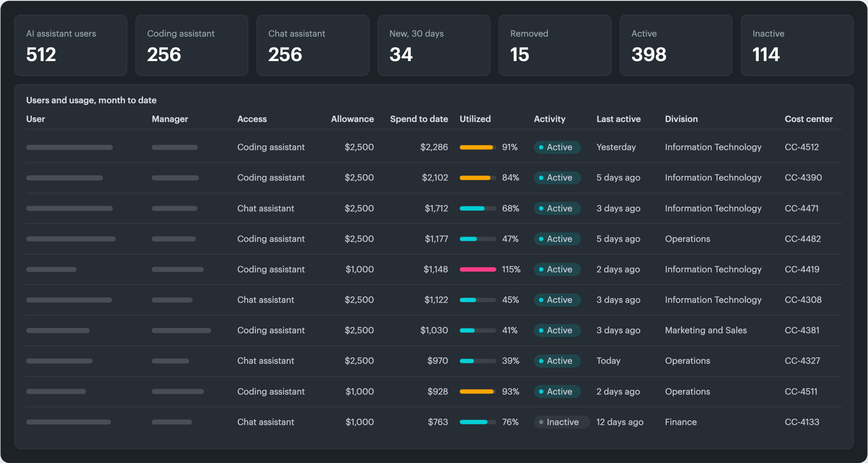Click Active badge in CC-4327 row
Viewport: 868px width, 463px height.
click(x=557, y=361)
